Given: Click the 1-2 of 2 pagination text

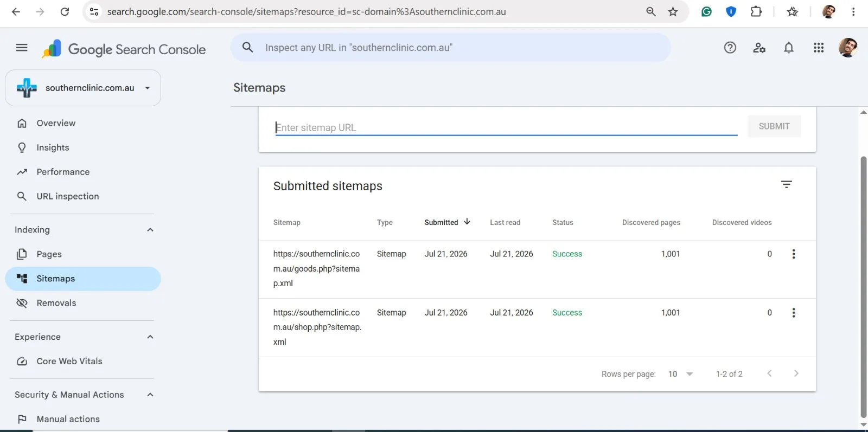Looking at the screenshot, I should coord(729,374).
